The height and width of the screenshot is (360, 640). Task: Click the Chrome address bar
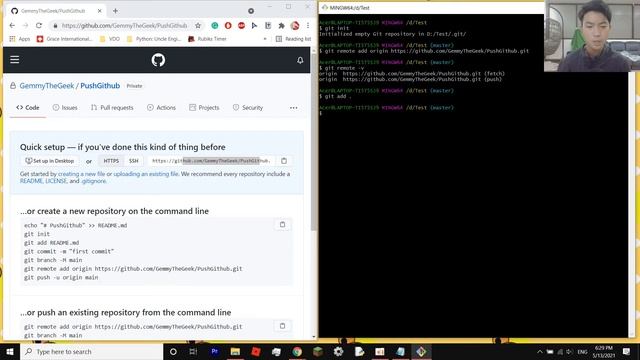pos(124,25)
